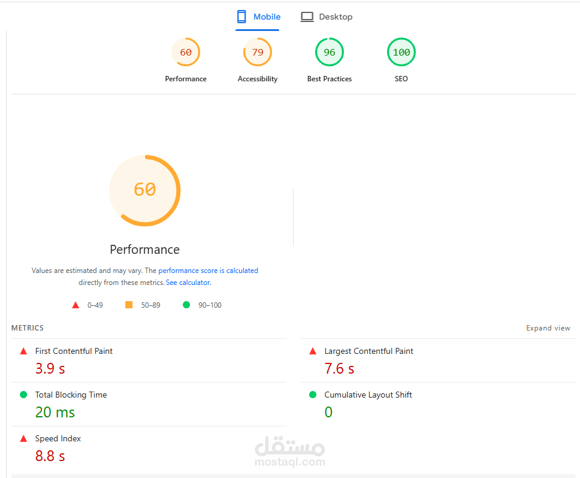Image resolution: width=580 pixels, height=478 pixels.
Task: Expand the metrics using Expand view
Action: (548, 328)
